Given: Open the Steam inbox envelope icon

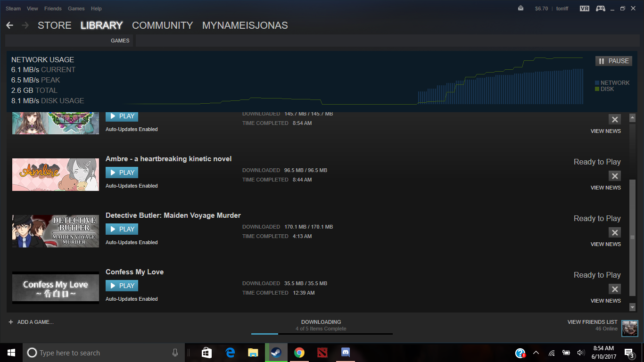Looking at the screenshot, I should [520, 8].
